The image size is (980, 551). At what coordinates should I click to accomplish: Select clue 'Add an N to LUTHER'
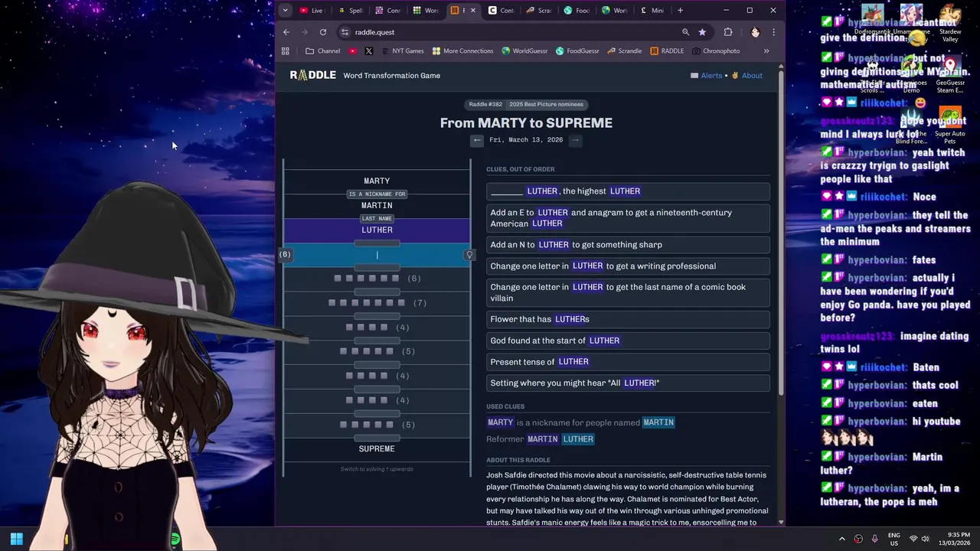pos(628,245)
